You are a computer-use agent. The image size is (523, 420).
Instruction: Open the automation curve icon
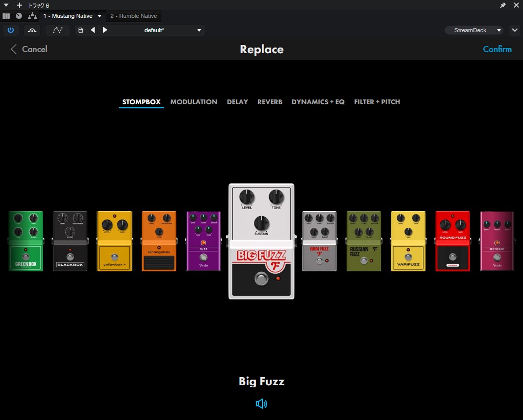pyautogui.click(x=58, y=30)
